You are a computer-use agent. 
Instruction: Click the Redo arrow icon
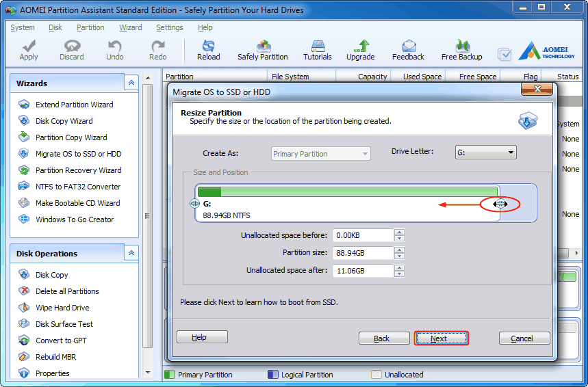coord(158,46)
